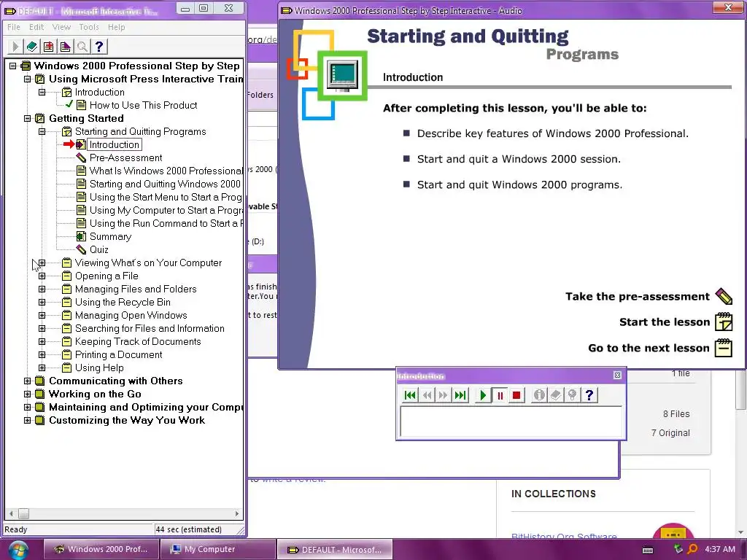The height and width of the screenshot is (560, 747).
Task: Click the play arrow in the DEFAULT toolbar
Action: click(x=15, y=47)
